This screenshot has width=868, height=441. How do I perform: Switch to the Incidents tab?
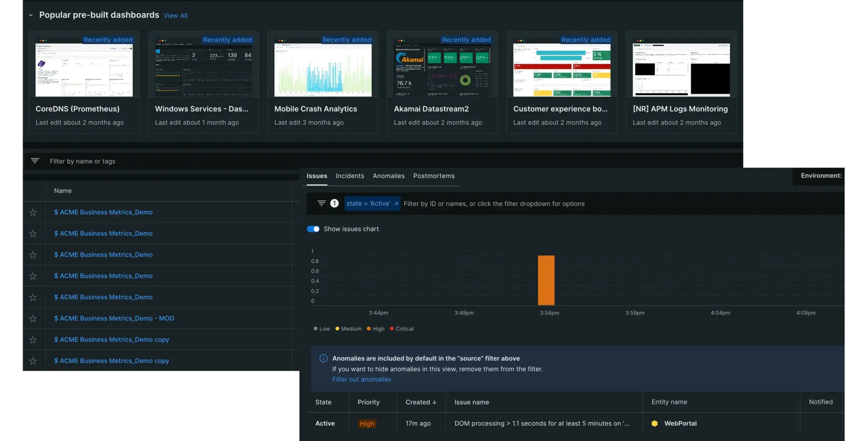point(349,176)
